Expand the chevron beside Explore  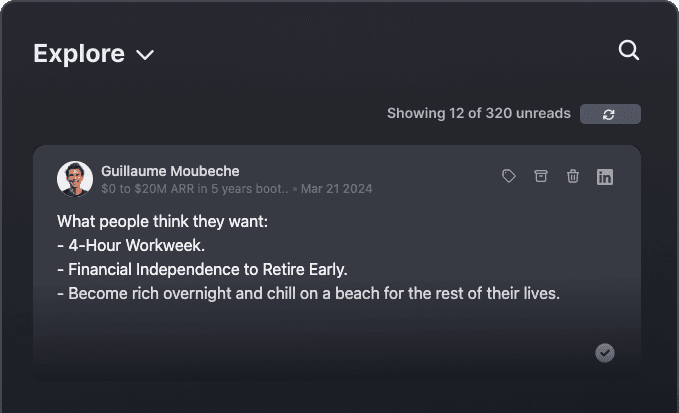pos(145,55)
